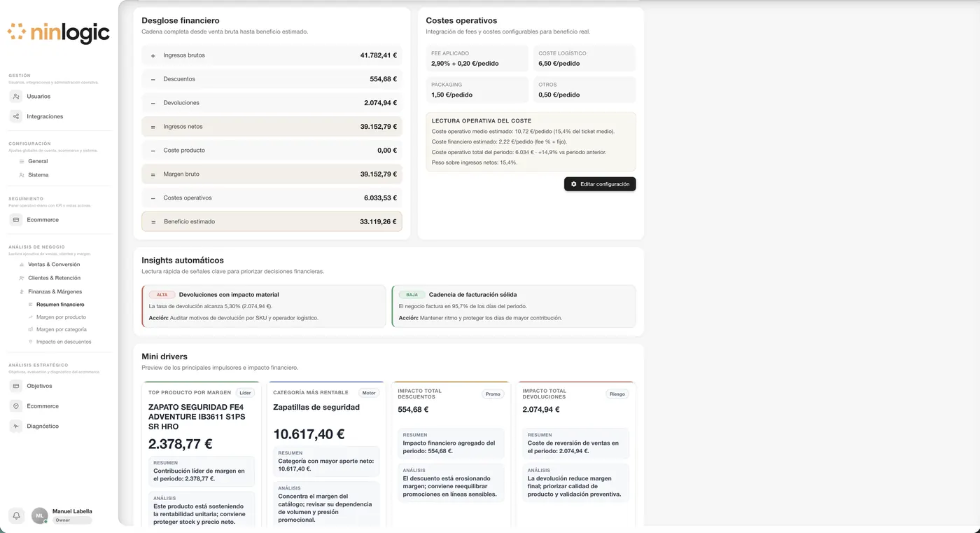Go to Margen por categoría
The image size is (980, 533).
[x=62, y=329]
